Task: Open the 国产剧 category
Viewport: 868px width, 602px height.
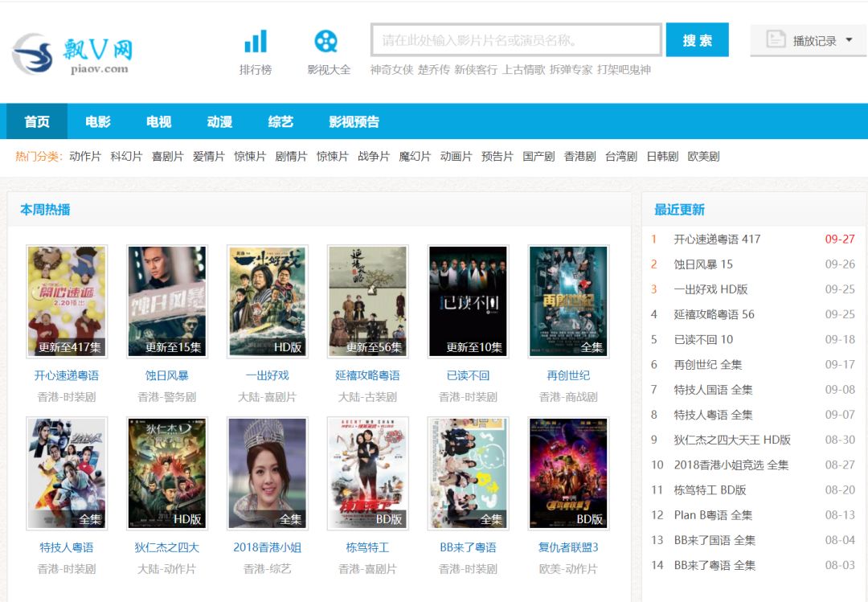Action: (538, 157)
